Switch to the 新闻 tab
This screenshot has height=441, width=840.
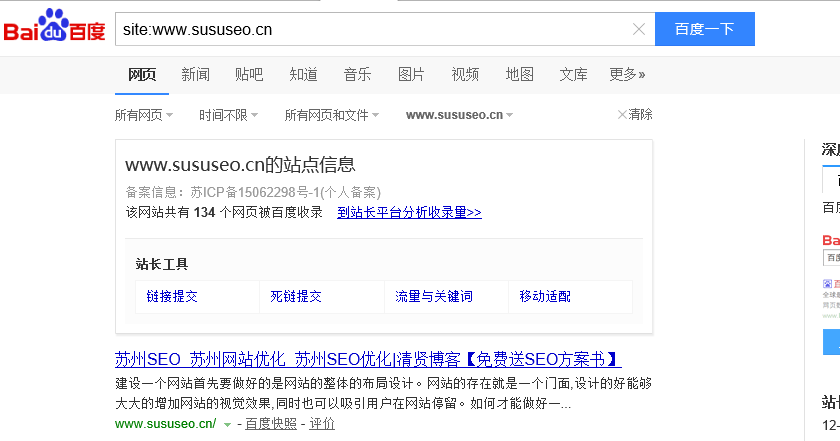[196, 74]
